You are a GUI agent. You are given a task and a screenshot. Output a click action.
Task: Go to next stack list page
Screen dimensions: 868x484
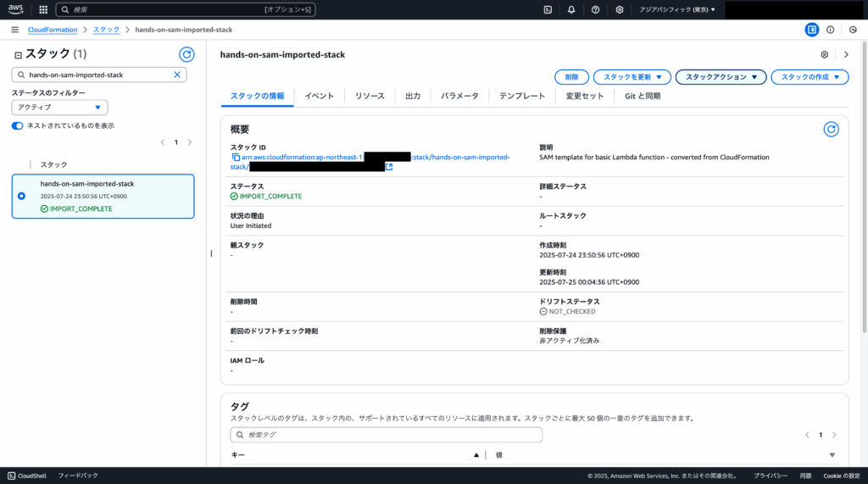pyautogui.click(x=190, y=142)
